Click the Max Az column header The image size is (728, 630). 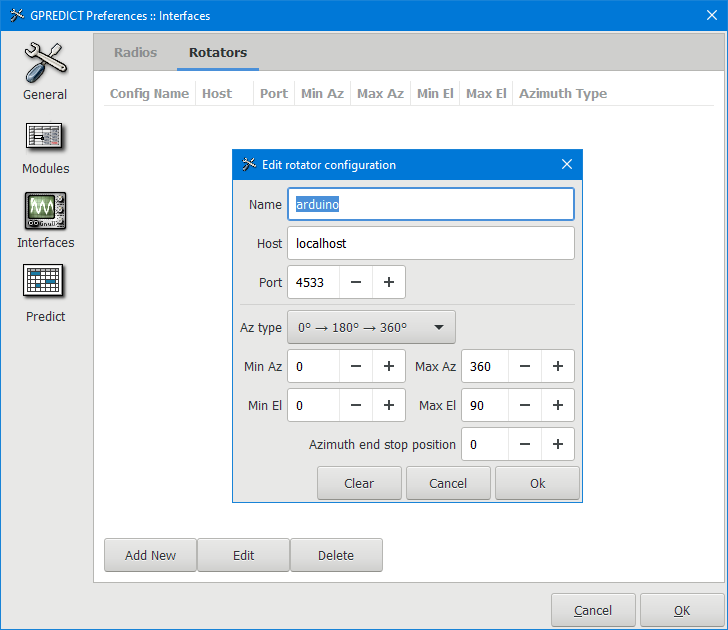380,93
